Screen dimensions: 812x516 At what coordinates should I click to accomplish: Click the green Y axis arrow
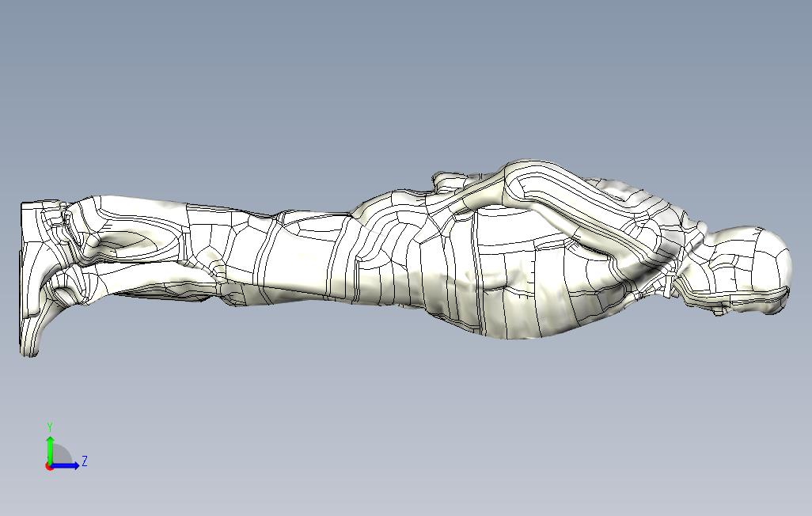50,450
